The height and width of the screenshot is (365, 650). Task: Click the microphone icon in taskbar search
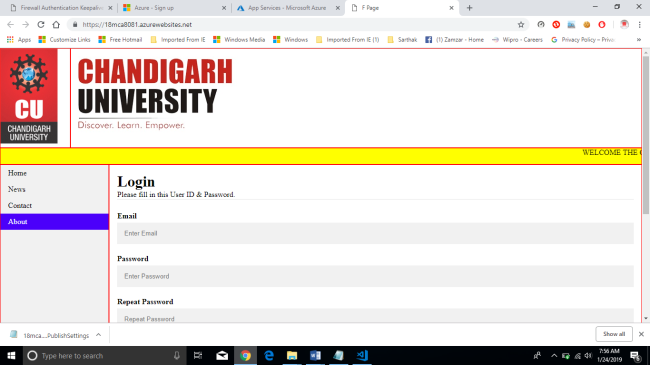177,355
